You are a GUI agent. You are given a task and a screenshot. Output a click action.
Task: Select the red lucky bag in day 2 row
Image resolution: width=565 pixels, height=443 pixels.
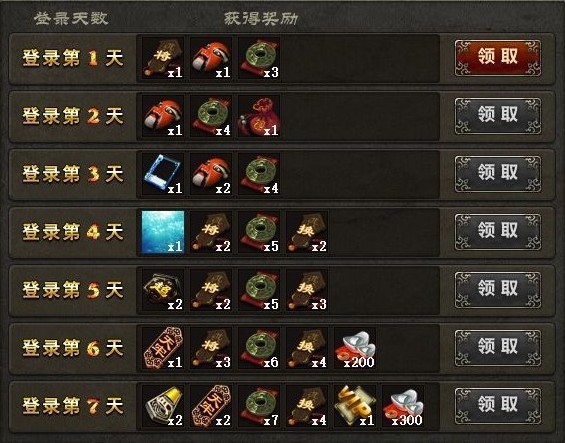[x=259, y=116]
